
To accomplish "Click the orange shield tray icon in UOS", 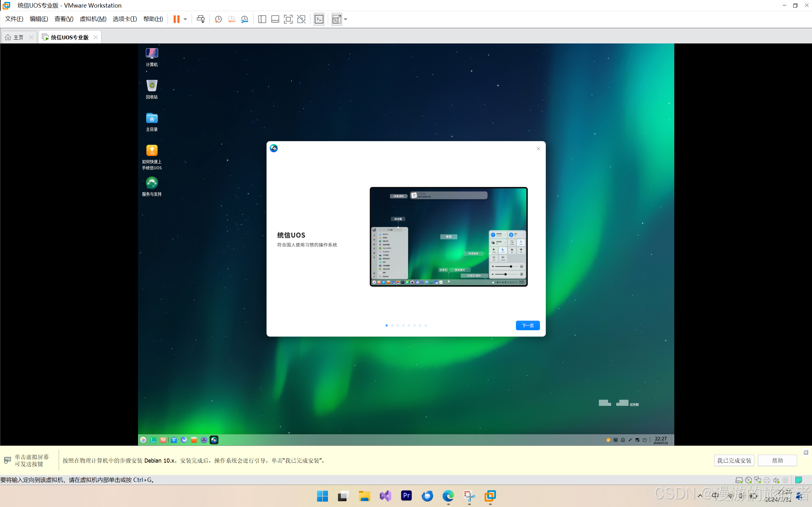I will pos(608,440).
